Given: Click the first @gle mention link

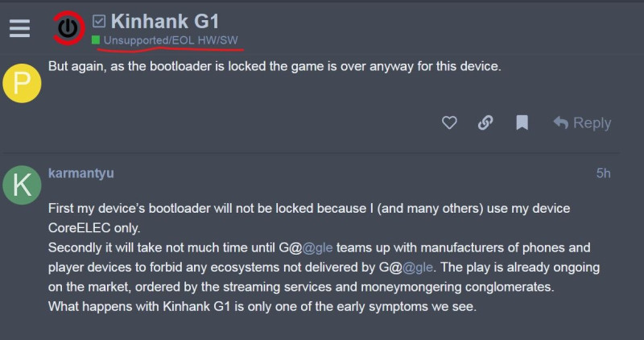Looking at the screenshot, I should pos(317,248).
